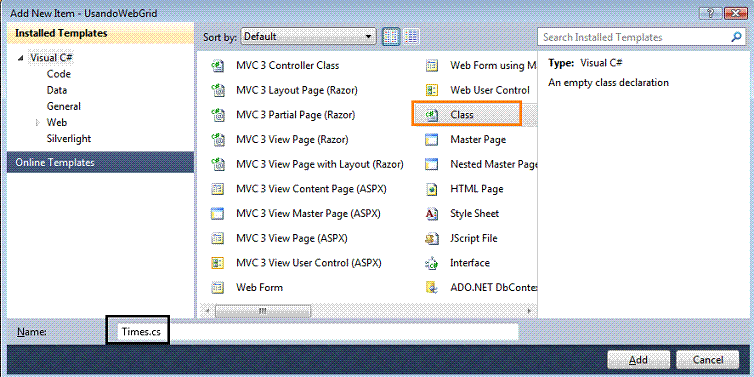754x377 pixels.
Task: Select Visual C# in templates tree
Action: 51,58
